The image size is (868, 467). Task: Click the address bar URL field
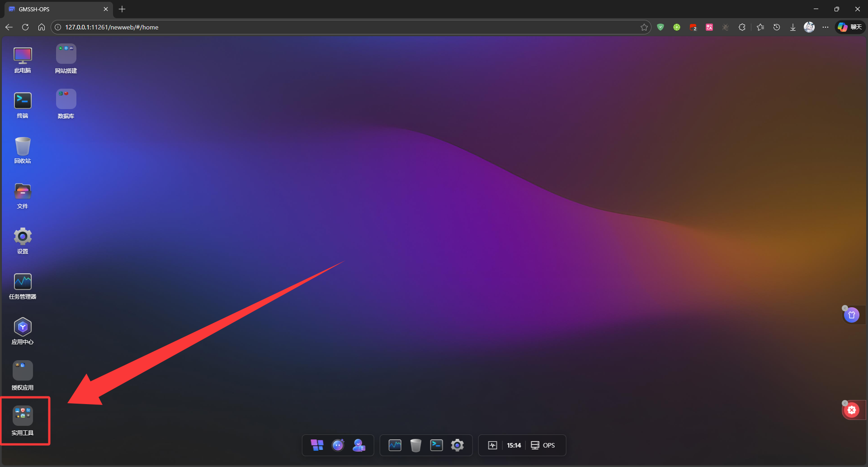(x=316, y=27)
